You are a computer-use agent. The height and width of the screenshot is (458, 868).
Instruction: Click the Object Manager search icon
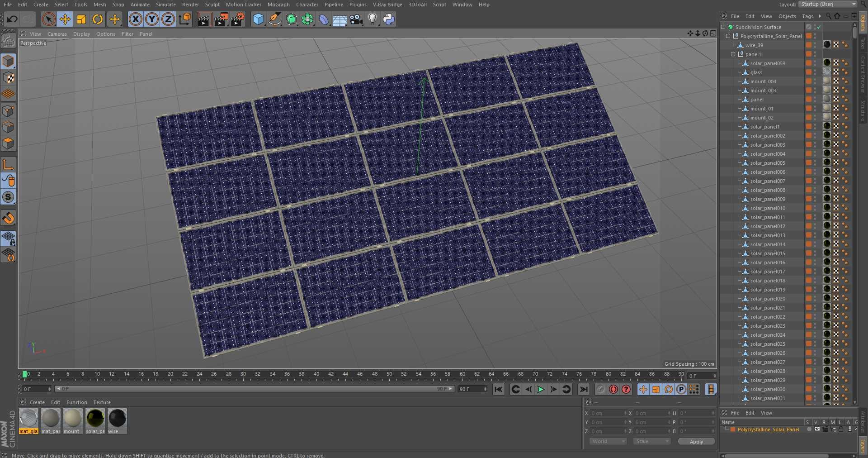point(828,16)
